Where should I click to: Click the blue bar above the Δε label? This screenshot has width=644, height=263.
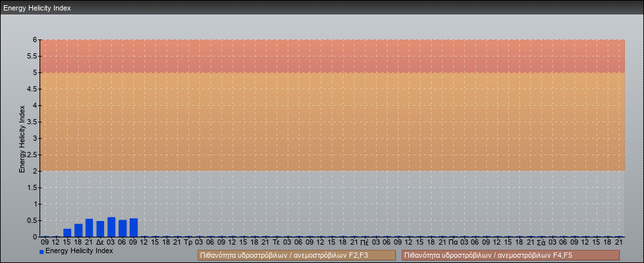point(100,229)
